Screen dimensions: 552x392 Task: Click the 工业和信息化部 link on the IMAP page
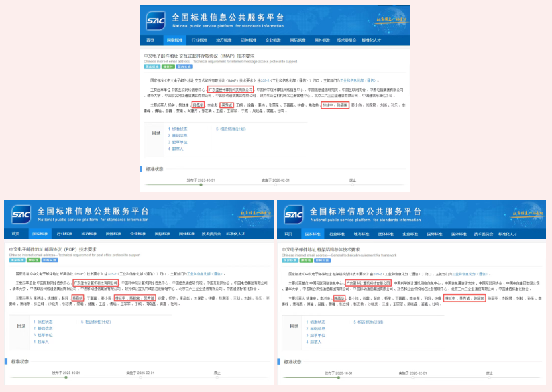(350, 80)
